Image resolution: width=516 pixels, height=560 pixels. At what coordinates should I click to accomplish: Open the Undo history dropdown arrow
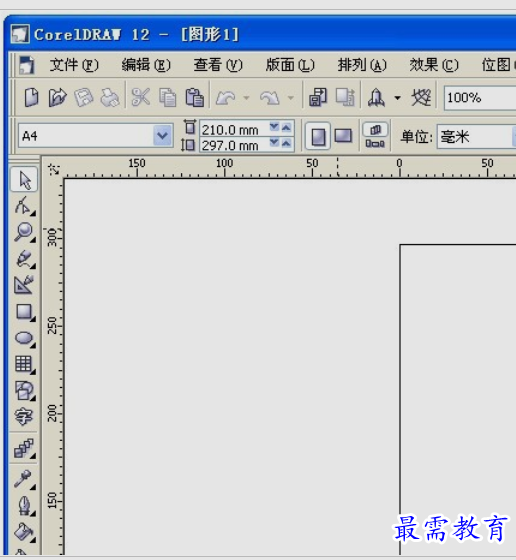click(x=246, y=98)
